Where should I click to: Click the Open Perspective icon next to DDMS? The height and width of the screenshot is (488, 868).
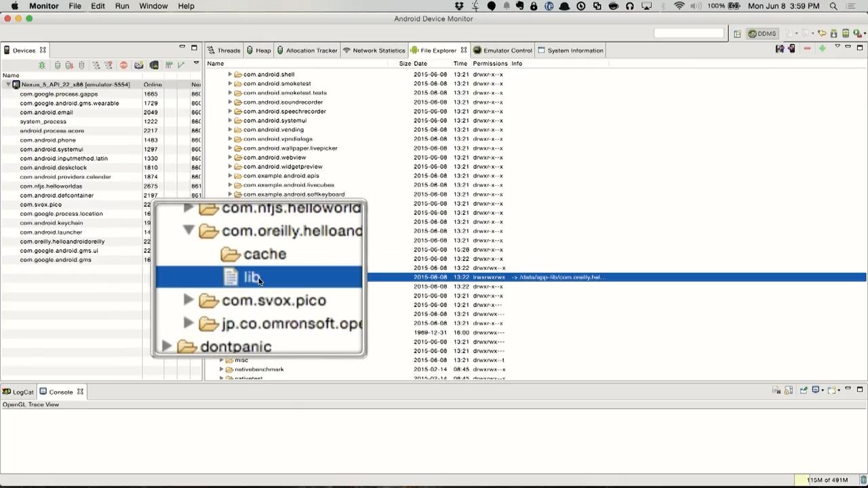coord(737,34)
